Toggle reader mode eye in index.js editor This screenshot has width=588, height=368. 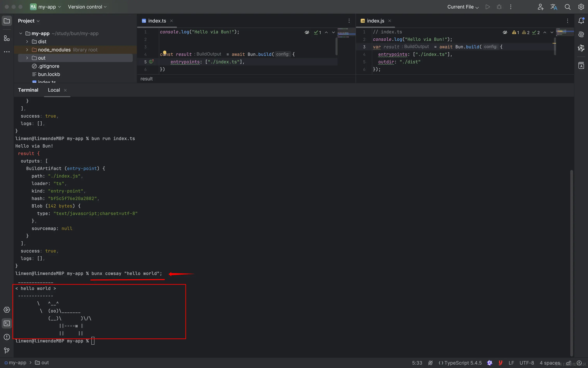pyautogui.click(x=505, y=32)
